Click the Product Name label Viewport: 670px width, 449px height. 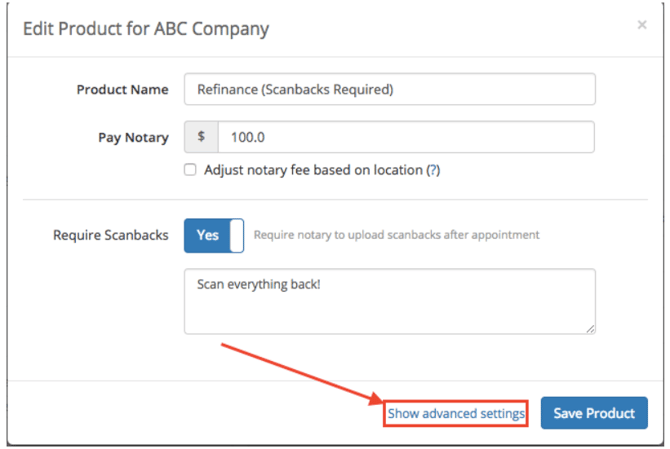coord(123,89)
